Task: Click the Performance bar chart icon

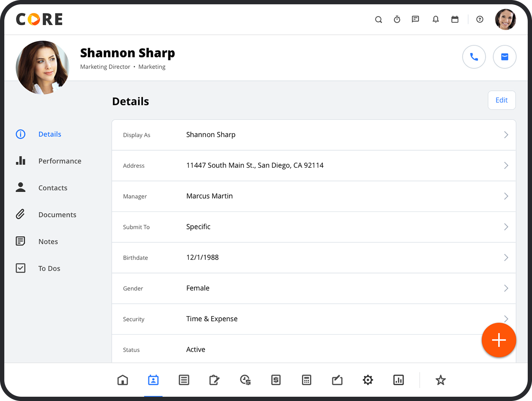Action: tap(21, 161)
